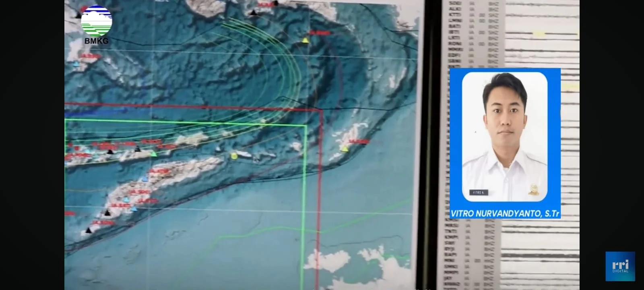
Task: Click the thickest dark seismogram trace near the bottom
Action: (x=539, y=256)
